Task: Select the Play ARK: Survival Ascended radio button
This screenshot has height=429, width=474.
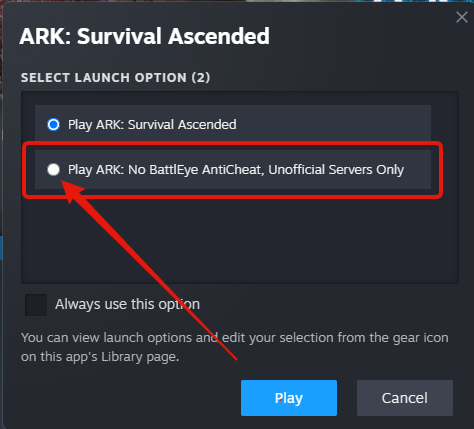Action: (x=53, y=125)
